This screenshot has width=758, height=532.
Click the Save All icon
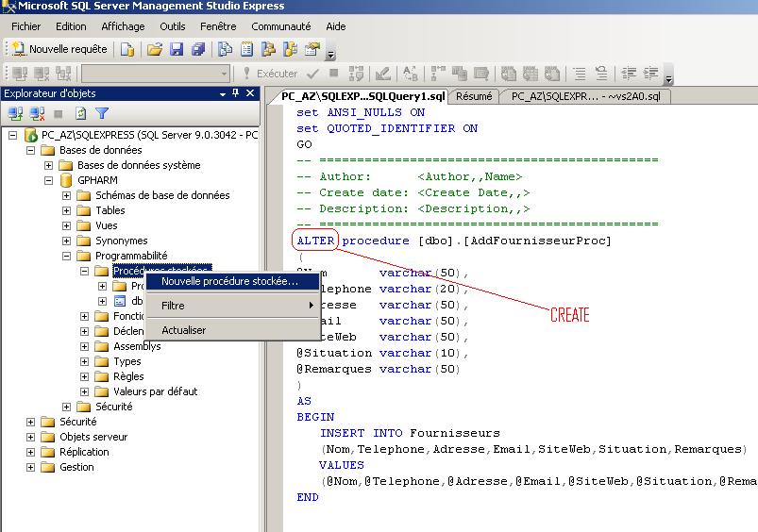click(198, 49)
